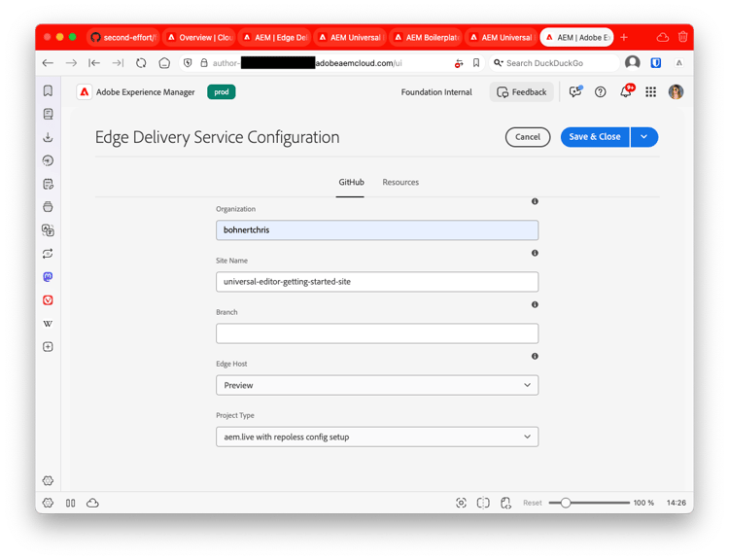
Task: Click the Adobe Experience Manager logo
Action: pyautogui.click(x=85, y=92)
